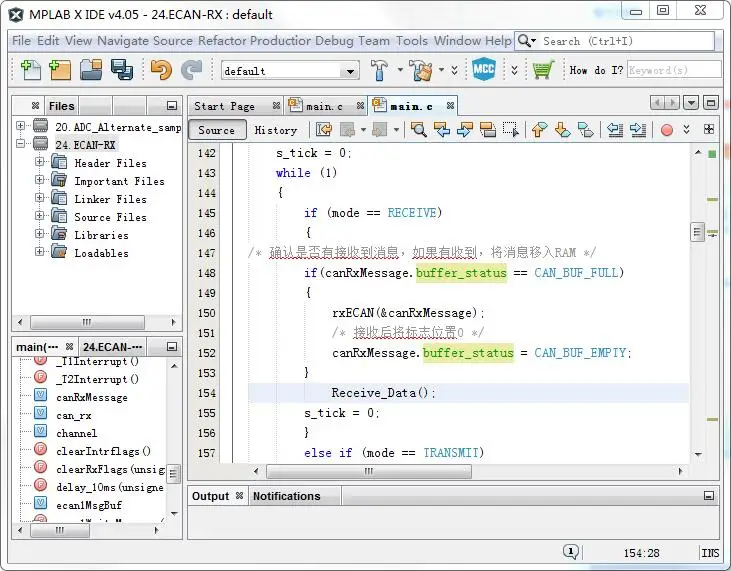This screenshot has width=731, height=571.
Task: Open the Navigate menu
Action: click(123, 41)
